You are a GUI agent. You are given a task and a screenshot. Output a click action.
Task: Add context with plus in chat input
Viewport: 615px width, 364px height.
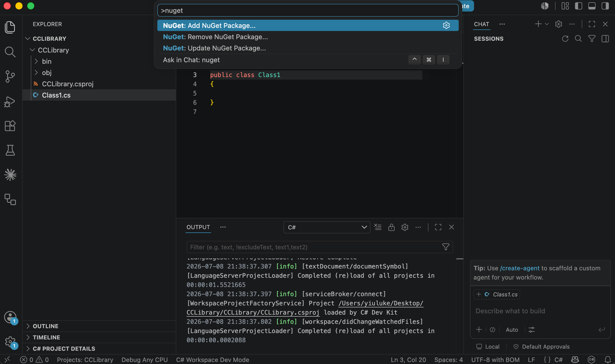pyautogui.click(x=479, y=330)
